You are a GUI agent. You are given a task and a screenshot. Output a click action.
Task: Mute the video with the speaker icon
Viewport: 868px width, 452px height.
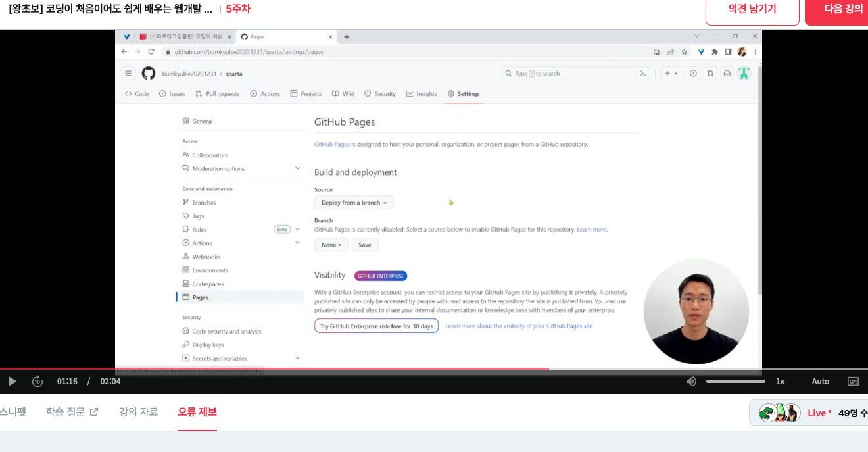691,381
